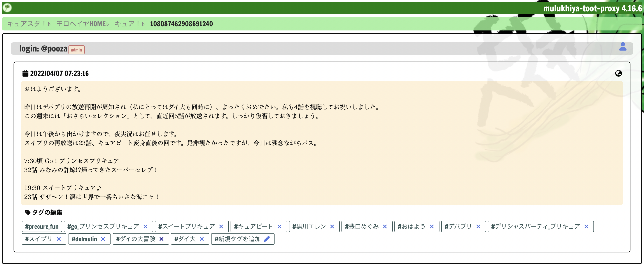Remove the #デパプリ tag
Viewport: 644px width, 266px height.
click(x=478, y=227)
